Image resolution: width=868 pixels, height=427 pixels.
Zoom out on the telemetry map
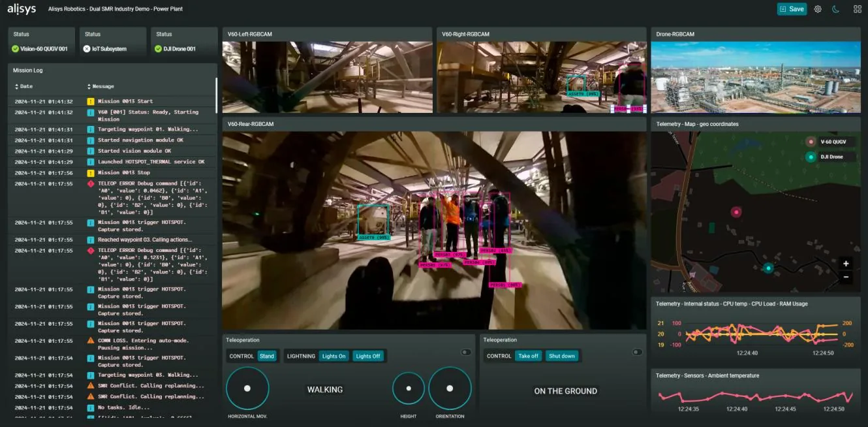846,277
